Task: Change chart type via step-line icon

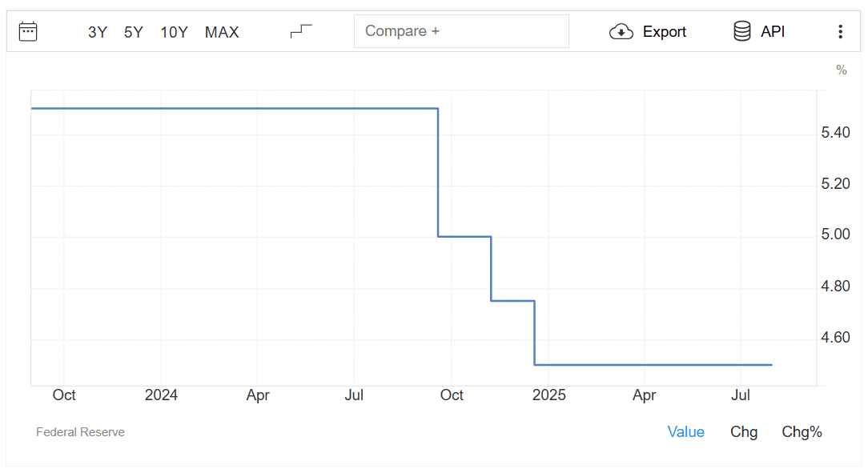Action: (x=301, y=31)
